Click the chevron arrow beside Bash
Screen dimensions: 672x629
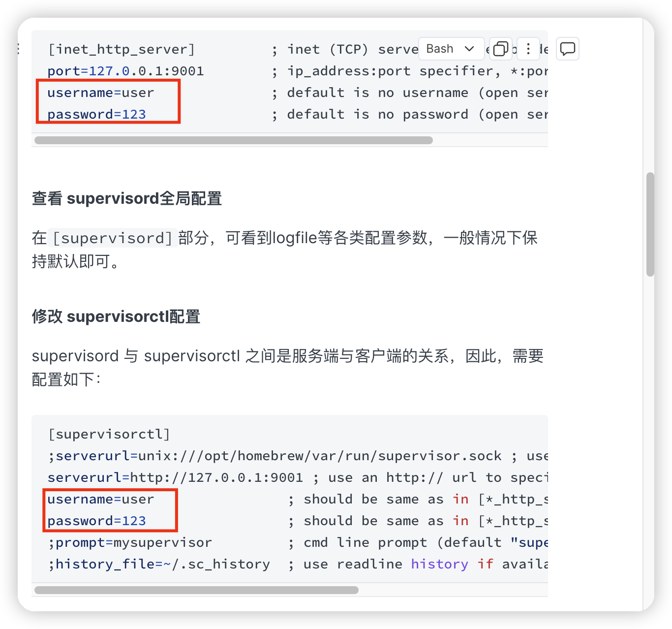469,49
